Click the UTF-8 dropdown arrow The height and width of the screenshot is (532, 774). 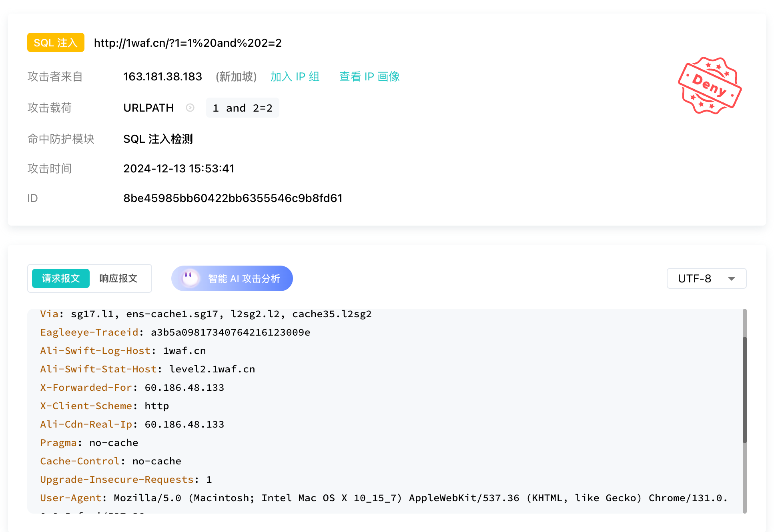tap(731, 278)
